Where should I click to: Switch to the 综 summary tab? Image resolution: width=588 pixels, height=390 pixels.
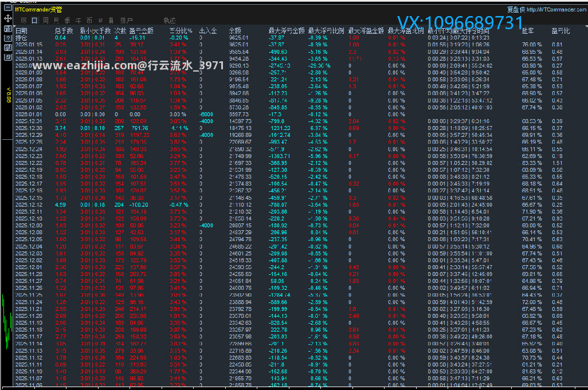click(24, 20)
